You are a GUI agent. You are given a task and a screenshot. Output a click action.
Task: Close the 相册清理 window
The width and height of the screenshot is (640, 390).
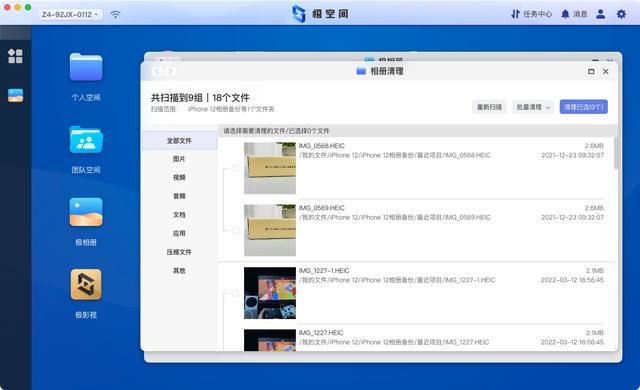click(x=606, y=71)
